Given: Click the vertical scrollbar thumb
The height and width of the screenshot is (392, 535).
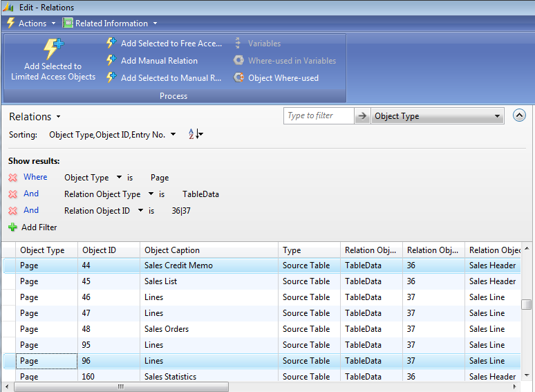Looking at the screenshot, I should click(x=527, y=305).
